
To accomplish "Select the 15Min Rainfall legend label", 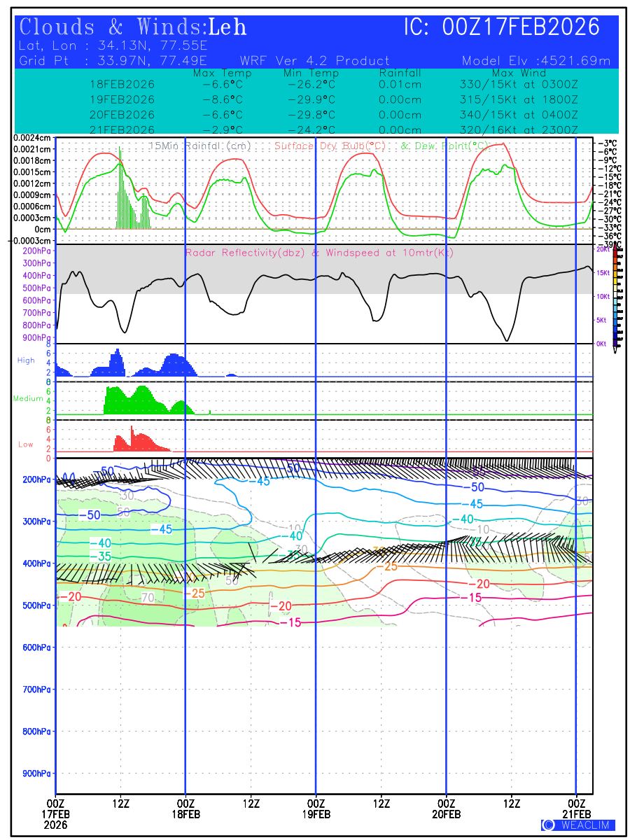I will point(201,146).
